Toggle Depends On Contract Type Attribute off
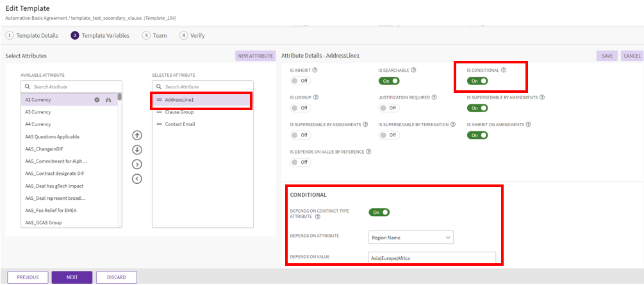Screen dimensions: 644x285 click(379, 212)
